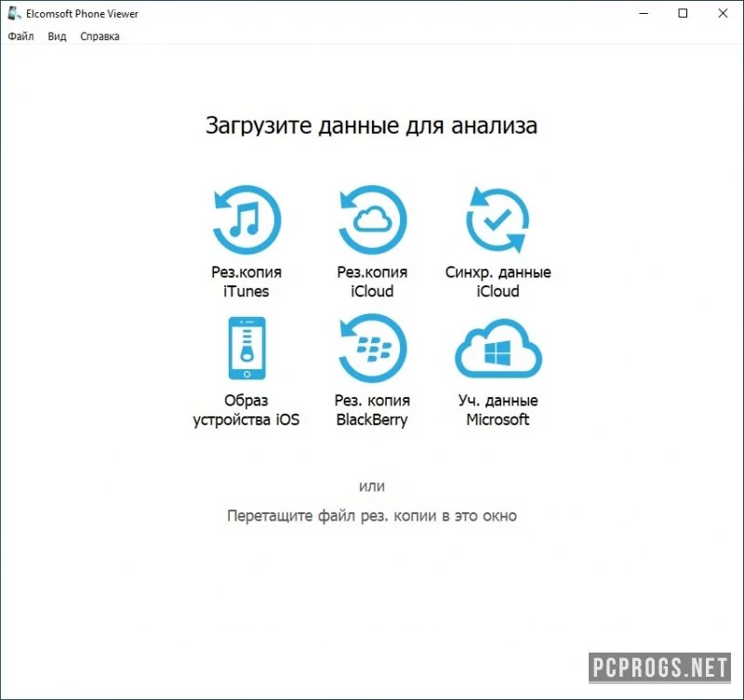
Task: Click the "Образ устройства iOS" label
Action: pos(246,410)
